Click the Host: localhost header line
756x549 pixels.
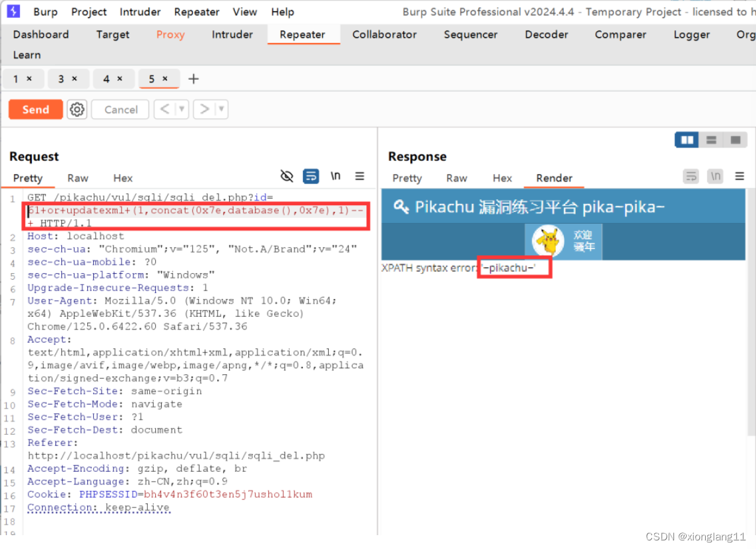pos(76,236)
